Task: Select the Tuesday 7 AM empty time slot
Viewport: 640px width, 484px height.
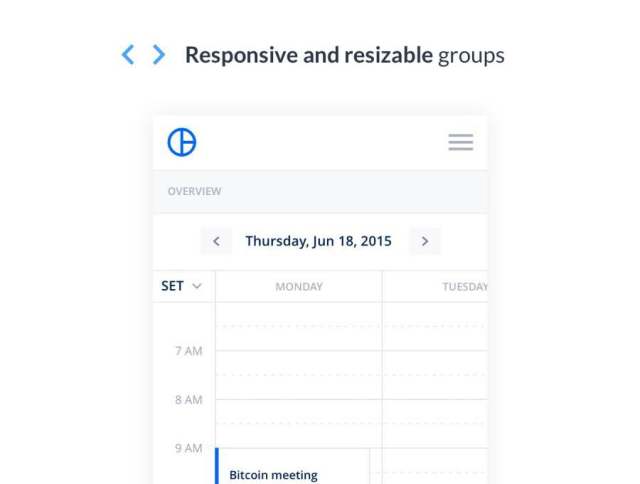Action: click(x=435, y=375)
